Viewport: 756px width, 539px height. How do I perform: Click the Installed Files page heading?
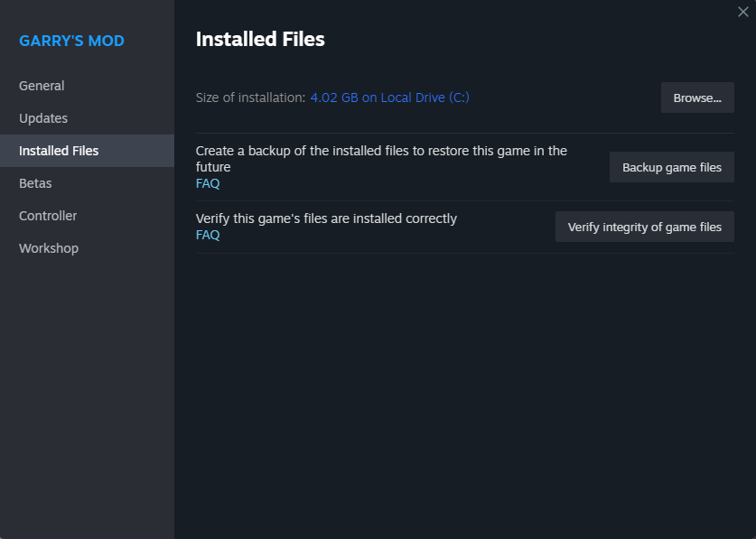260,39
